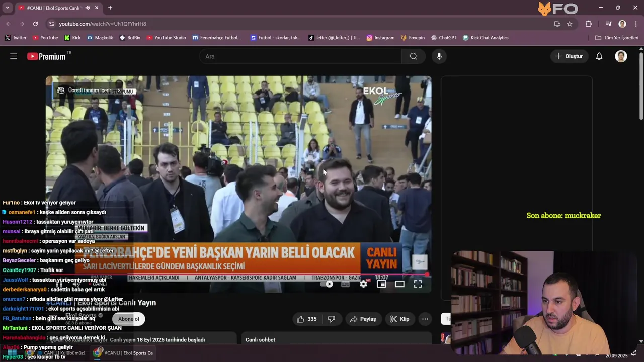This screenshot has height=362, width=644.
Task: Open the lefter TikTok bookmark
Action: pos(334,38)
